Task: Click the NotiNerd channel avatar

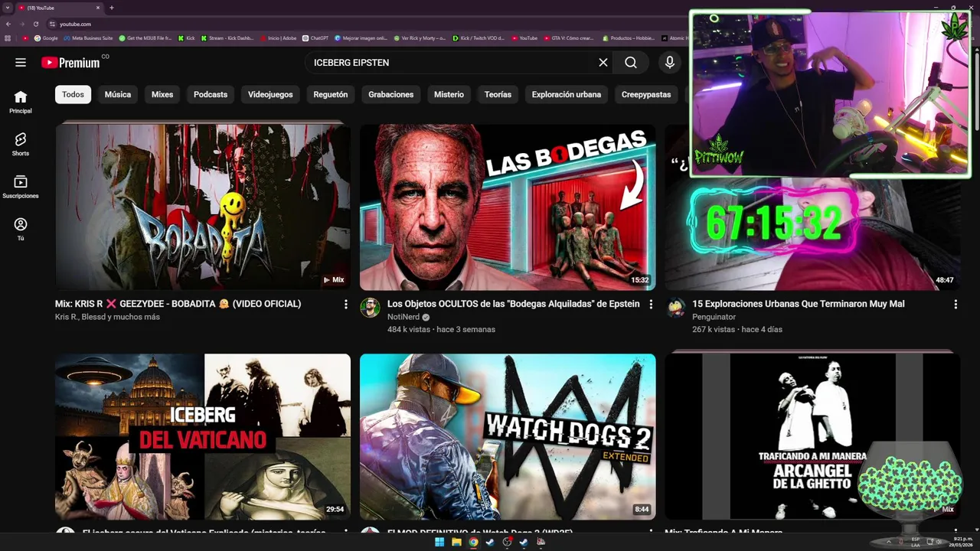Action: pos(370,308)
